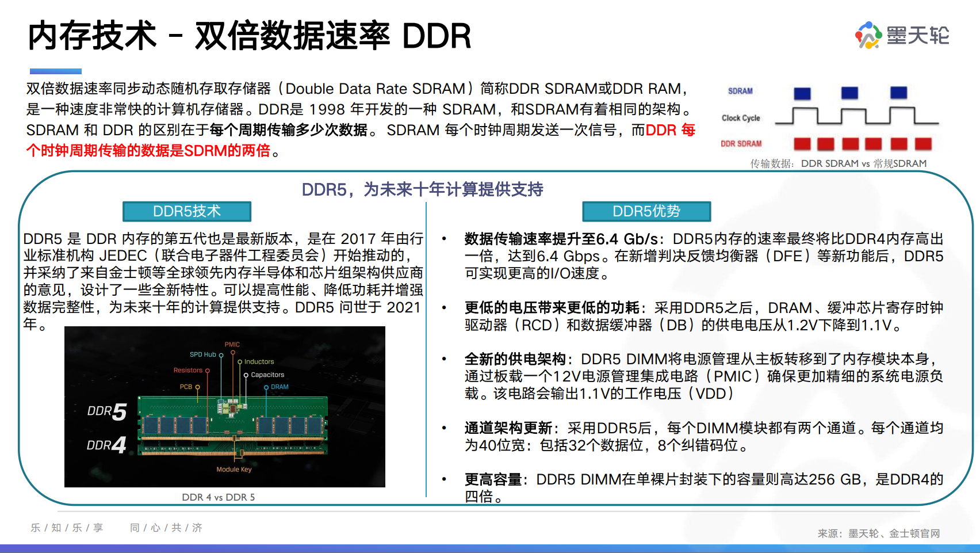Click the DDR4 logo text in image
The image size is (980, 553).
[106, 445]
